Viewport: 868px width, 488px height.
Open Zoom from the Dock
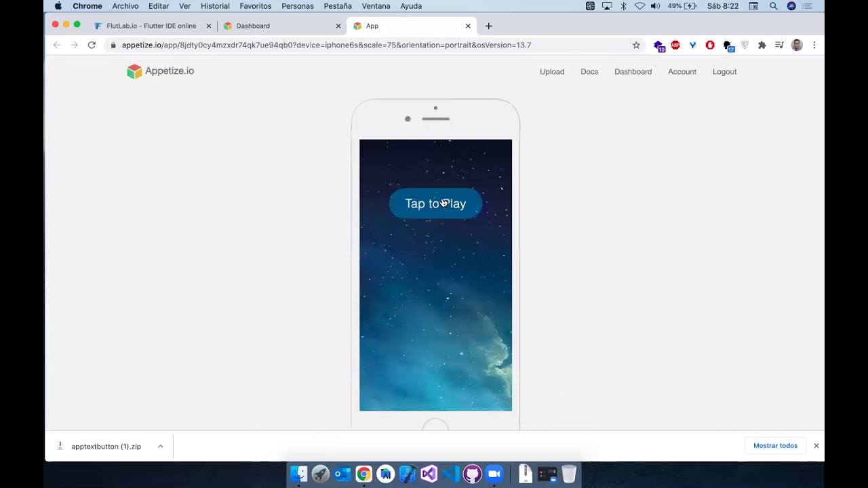pos(494,474)
